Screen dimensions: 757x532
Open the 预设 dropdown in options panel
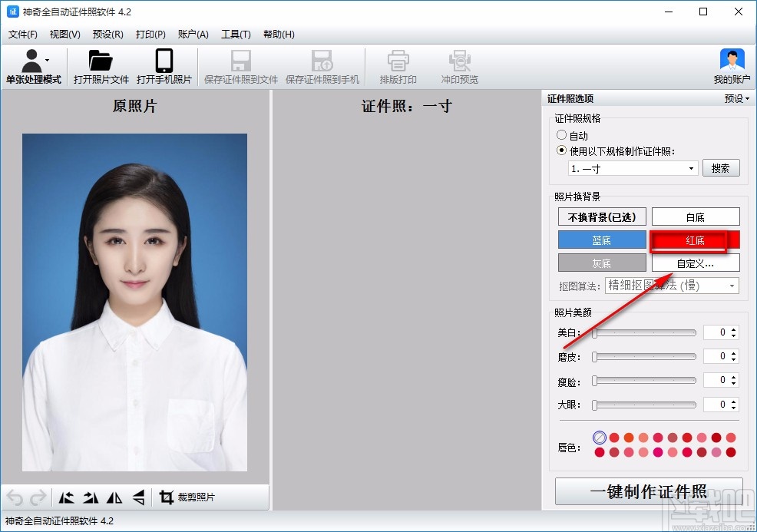736,98
